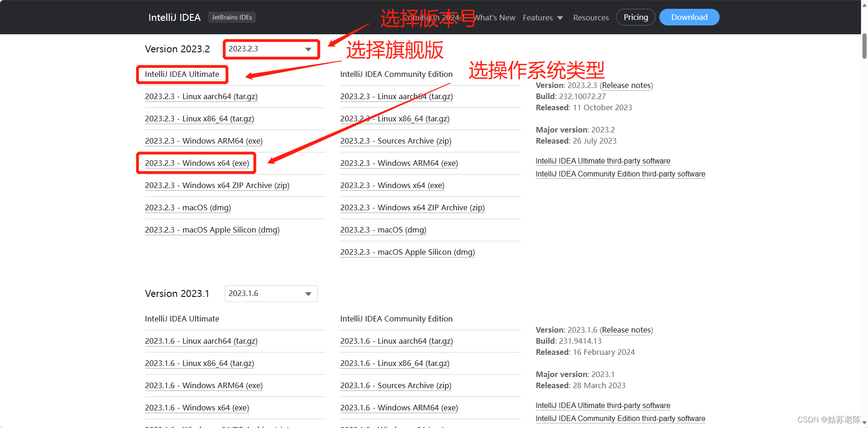Download Community 2023.2.3 Windows x64 exe
868x428 pixels.
tap(392, 185)
